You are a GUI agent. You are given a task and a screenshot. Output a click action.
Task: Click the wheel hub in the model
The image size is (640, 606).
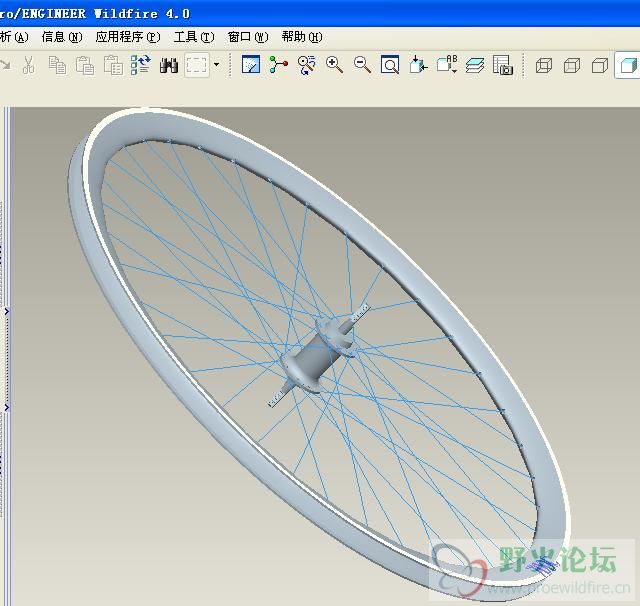(x=319, y=355)
